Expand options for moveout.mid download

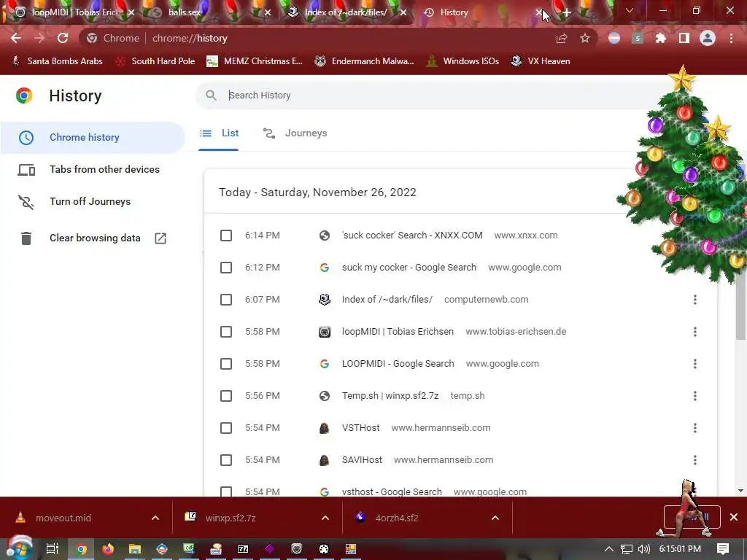155,518
